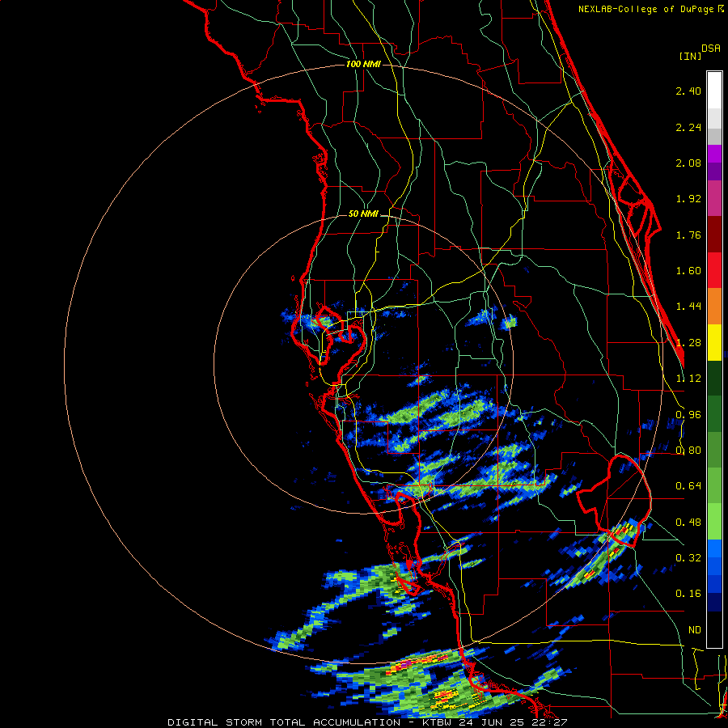Click the 50 NMI range ring label
The height and width of the screenshot is (728, 728).
[x=363, y=214]
